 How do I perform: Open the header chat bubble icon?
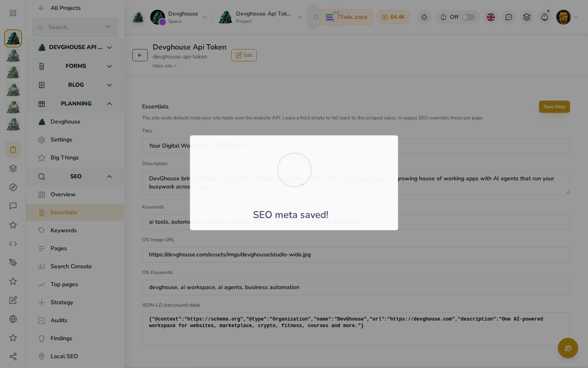click(x=509, y=17)
